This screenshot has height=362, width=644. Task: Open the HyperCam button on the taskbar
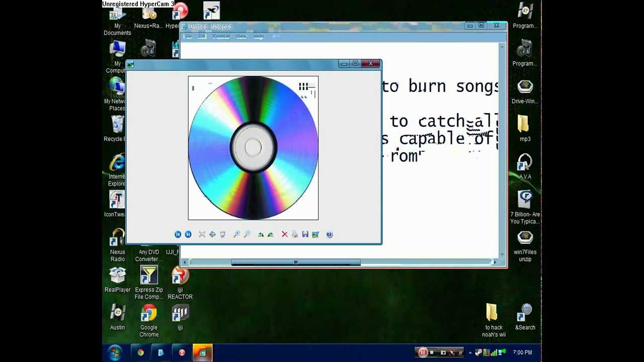(x=182, y=352)
